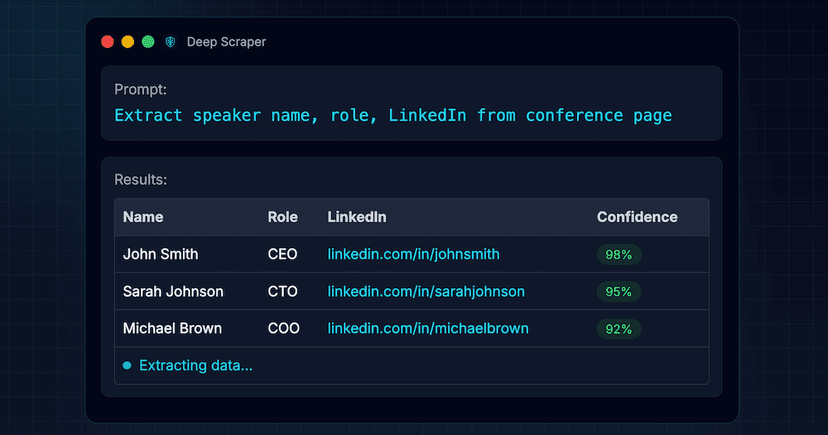This screenshot has width=828, height=435.
Task: Click the blue Extracting data status dot
Action: pos(127,365)
